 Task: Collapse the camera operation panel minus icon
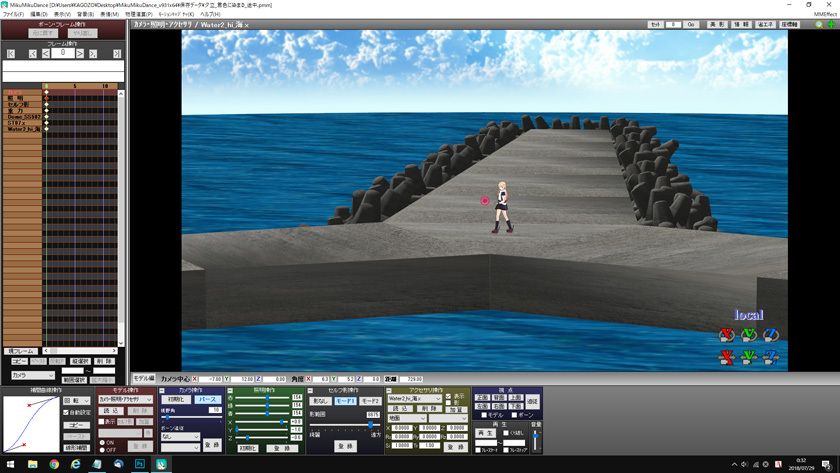pos(162,391)
